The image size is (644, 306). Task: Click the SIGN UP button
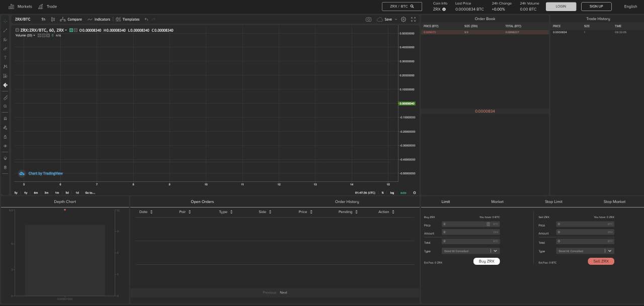596,7
